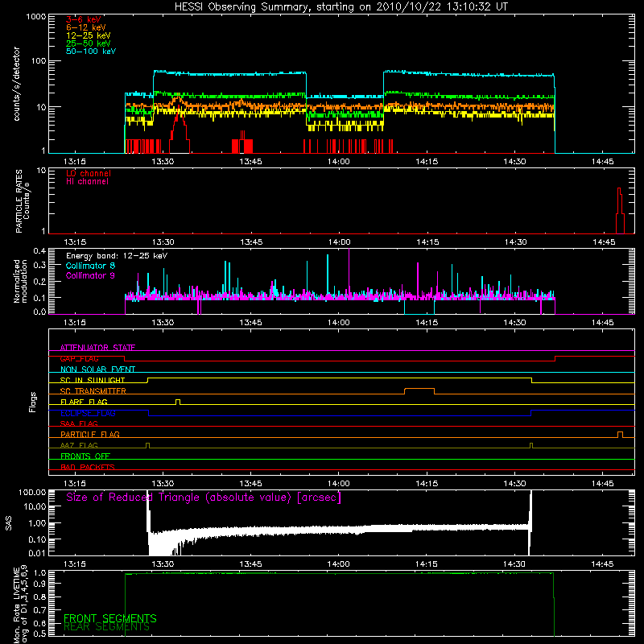Click the particle rate spike near 14:47
644x644 pixels.
coord(620,210)
